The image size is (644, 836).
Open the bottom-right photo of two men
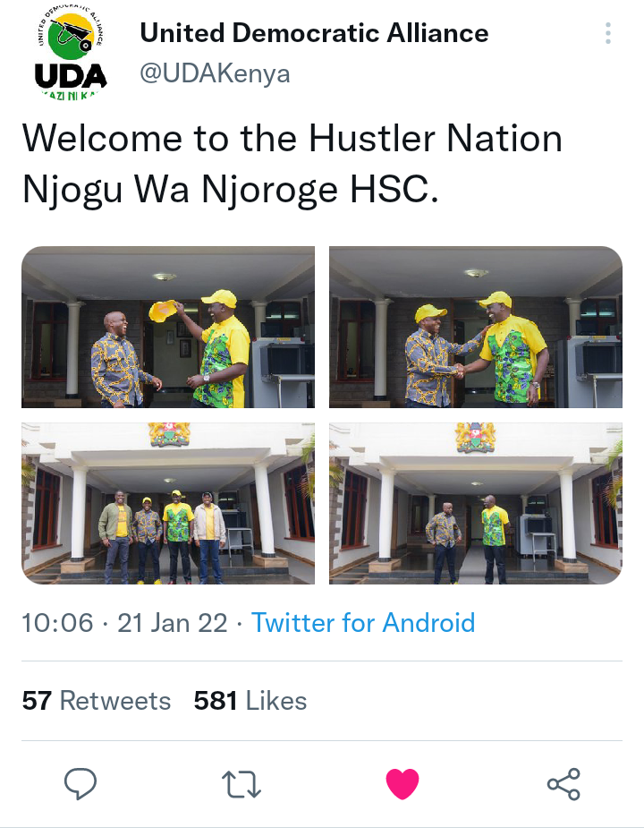[476, 503]
